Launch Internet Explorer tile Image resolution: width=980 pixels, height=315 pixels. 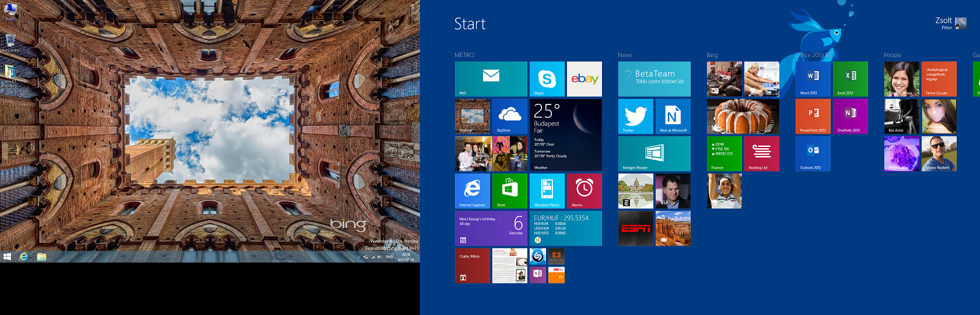[472, 191]
